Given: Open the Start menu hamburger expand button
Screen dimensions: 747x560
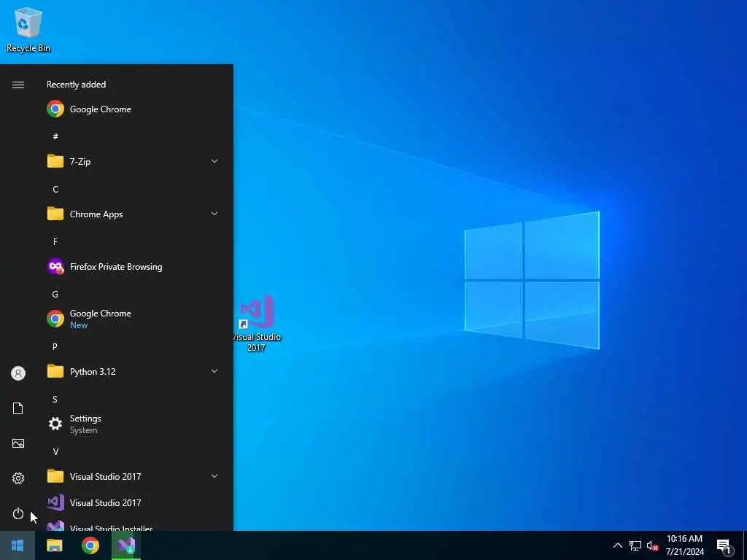Looking at the screenshot, I should click(18, 85).
